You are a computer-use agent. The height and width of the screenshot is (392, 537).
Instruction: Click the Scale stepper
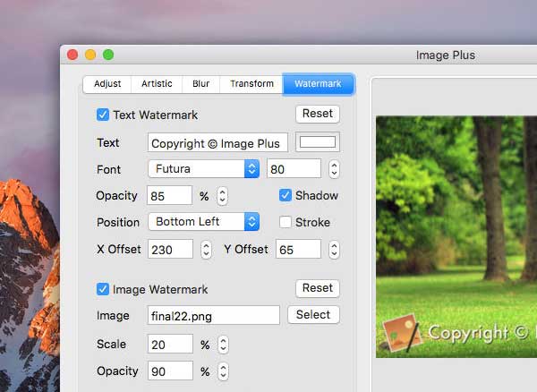click(x=223, y=345)
